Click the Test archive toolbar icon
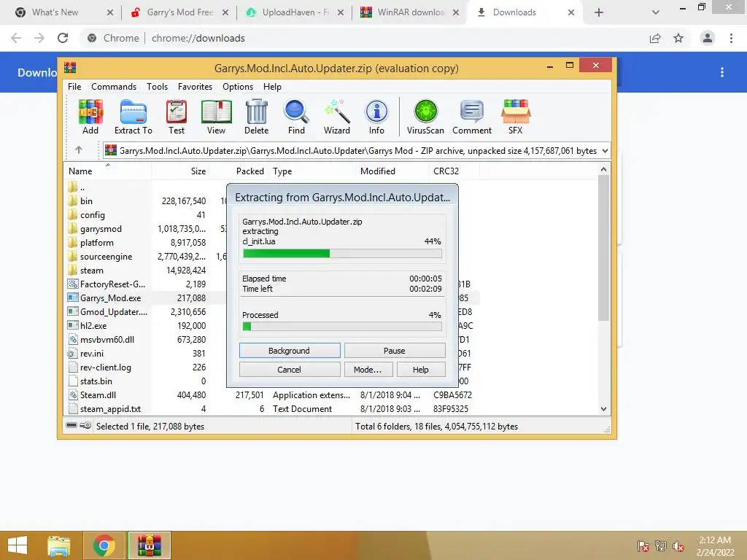Viewport: 747px width, 560px height. (x=177, y=117)
